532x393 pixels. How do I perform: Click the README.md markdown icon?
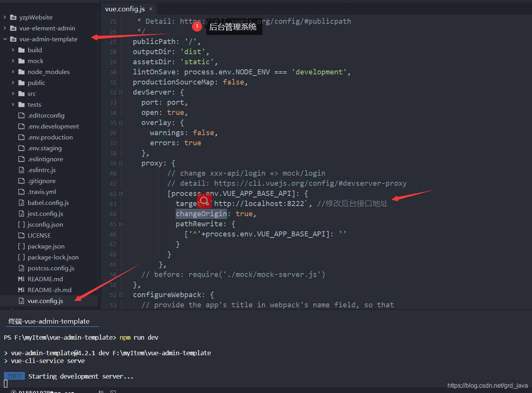click(x=21, y=279)
